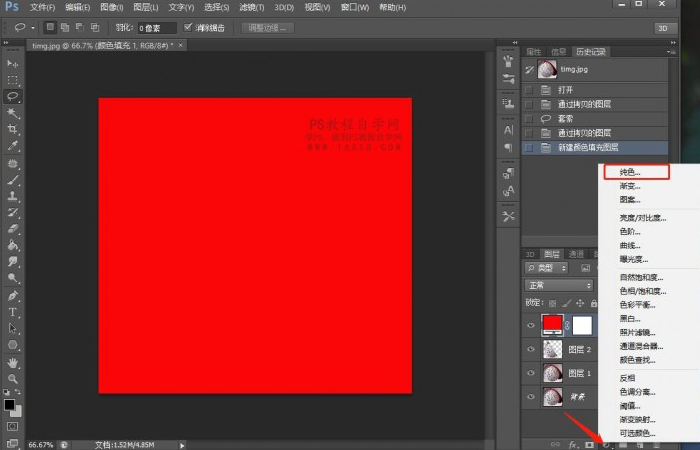Click the layer style fx icon
This screenshot has height=450, width=700.
coord(574,443)
